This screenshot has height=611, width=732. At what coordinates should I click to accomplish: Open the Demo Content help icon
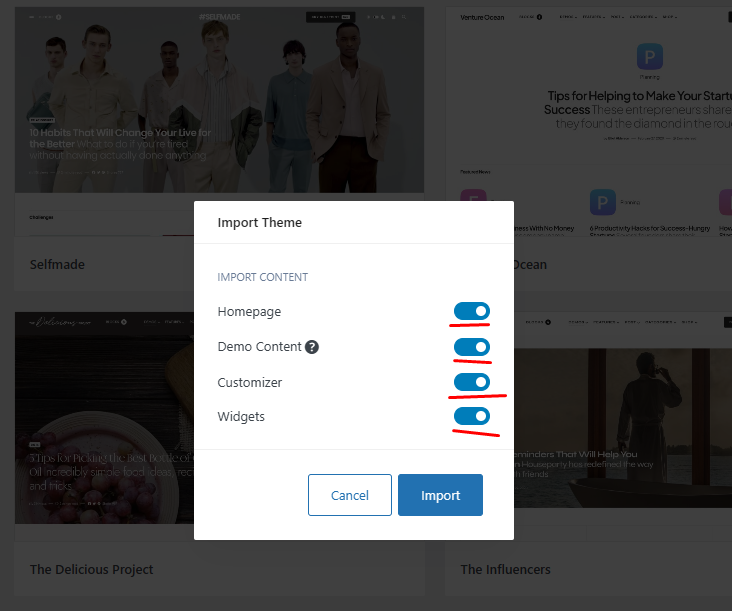[x=311, y=347]
